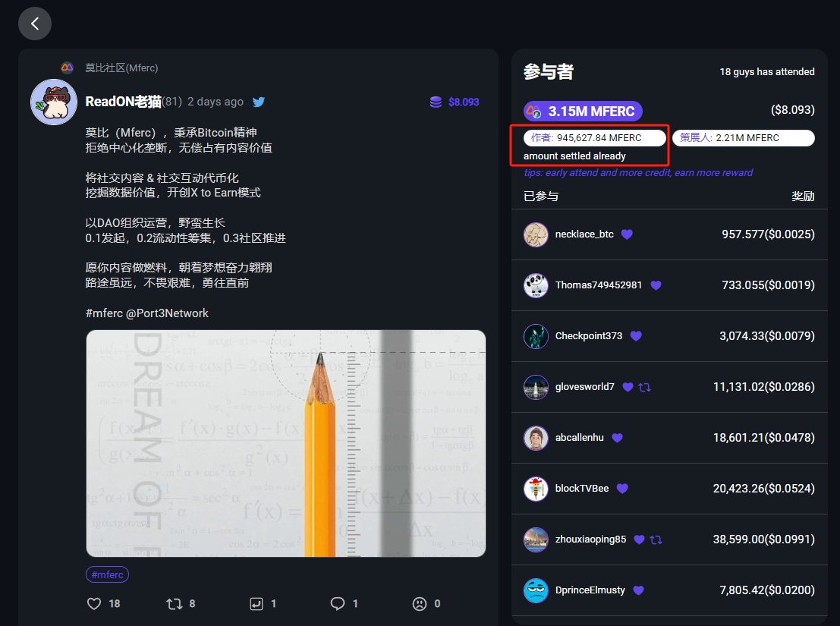Open the 莫比社区(Mferc) community link
The image size is (840, 626).
(121, 68)
